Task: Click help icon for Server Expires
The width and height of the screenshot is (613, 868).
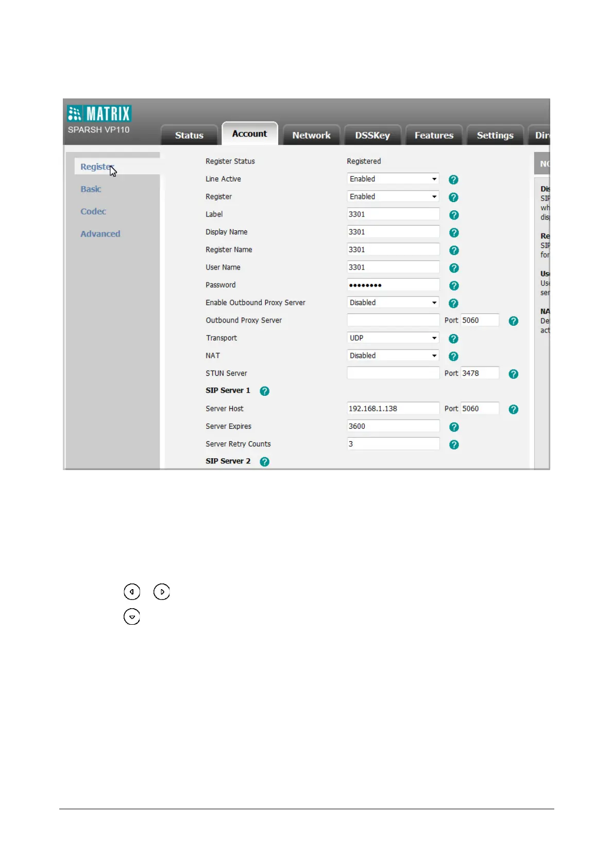Action: click(x=454, y=427)
